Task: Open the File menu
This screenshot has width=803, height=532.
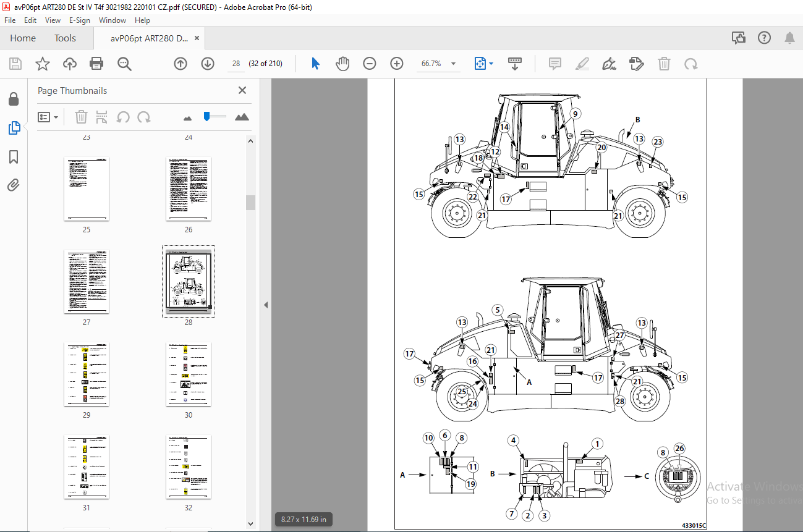Action: click(10, 20)
